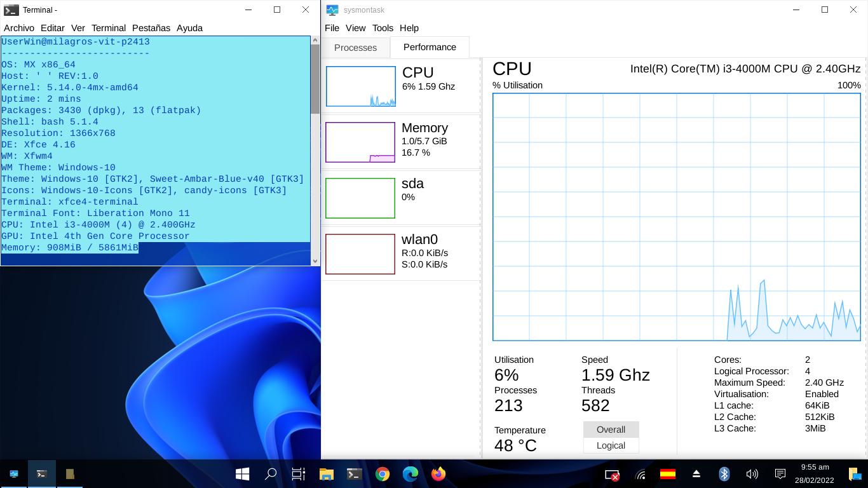Click the Spanish flag keyboard layout indicator
Screen dimensions: 868x488
coord(667,474)
